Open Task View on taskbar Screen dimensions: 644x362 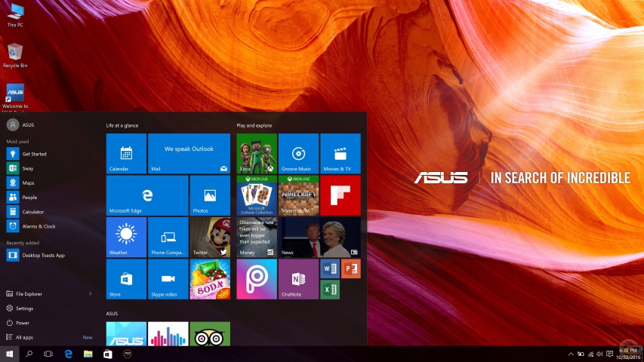point(48,354)
